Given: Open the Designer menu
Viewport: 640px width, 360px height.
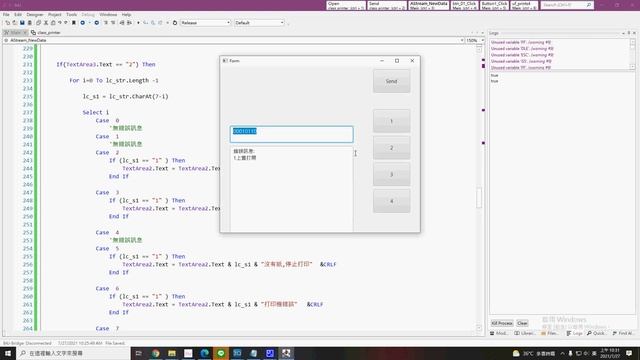Looking at the screenshot, I should click(x=35, y=15).
